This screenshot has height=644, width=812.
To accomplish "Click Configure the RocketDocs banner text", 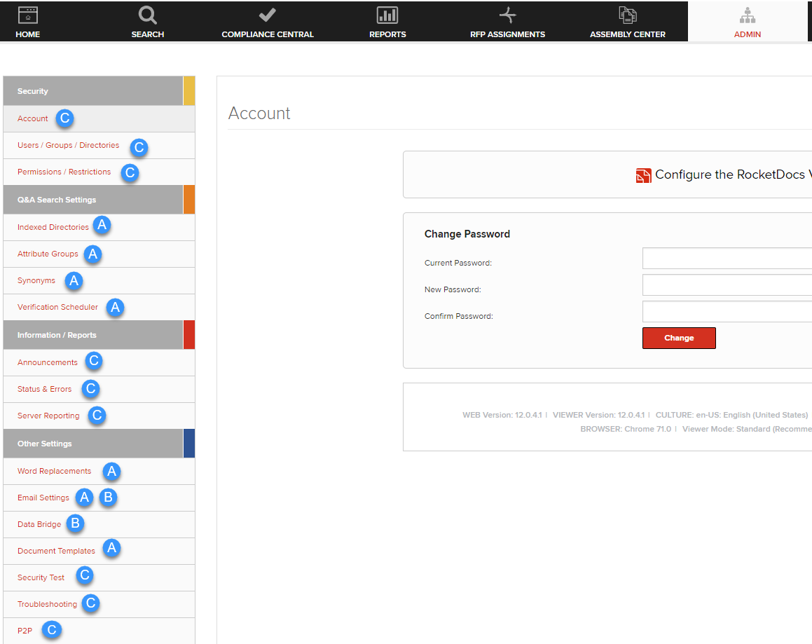I will click(x=734, y=174).
